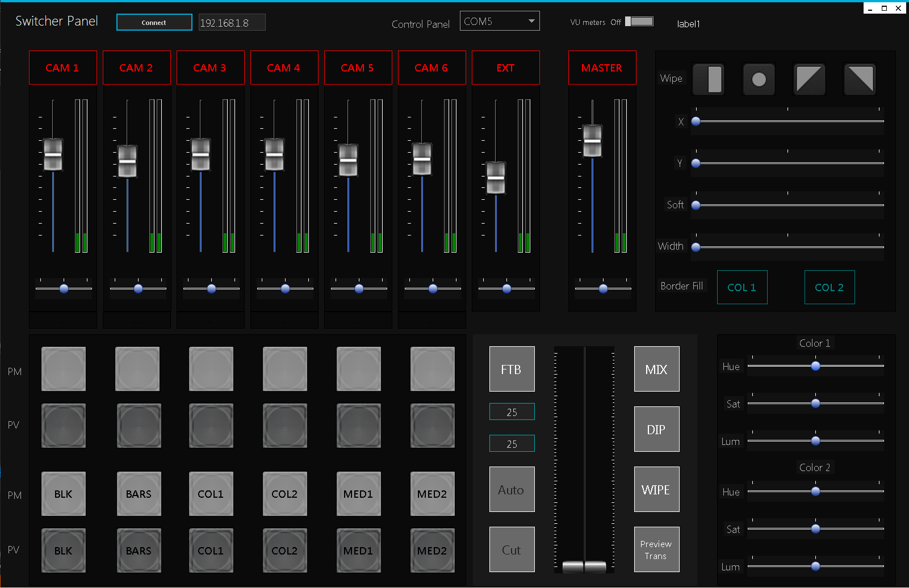This screenshot has height=588, width=909.
Task: Open the Control Panel COM5 dropdown
Action: point(500,21)
